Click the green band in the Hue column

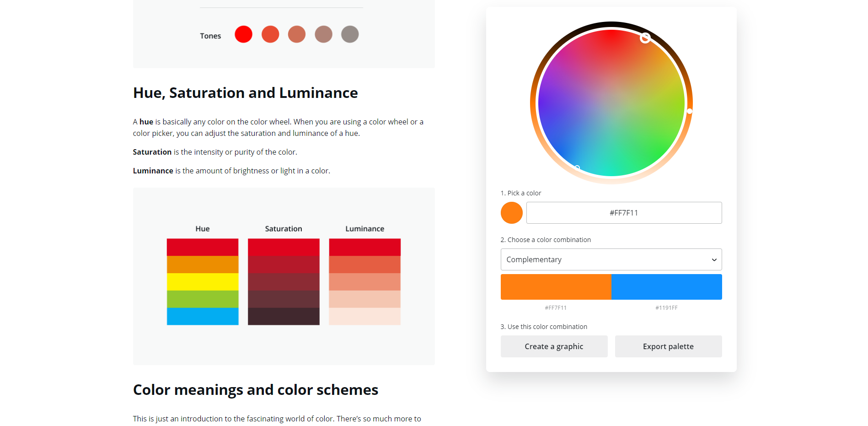[203, 299]
